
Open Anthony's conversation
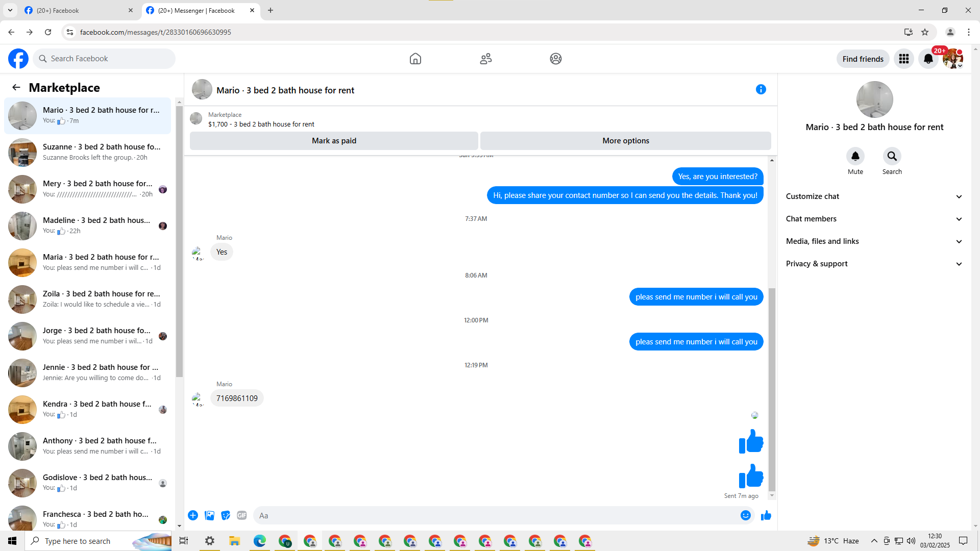[x=88, y=446]
